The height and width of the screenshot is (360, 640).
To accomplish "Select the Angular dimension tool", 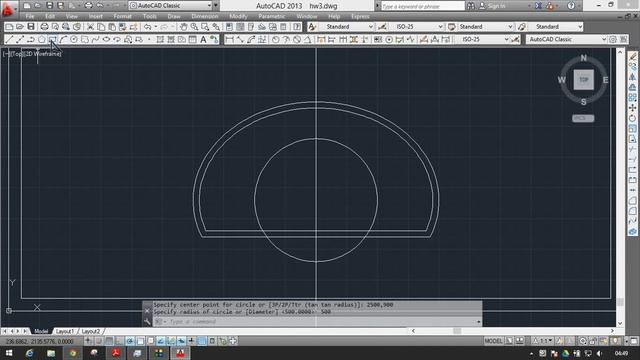I will click(x=307, y=39).
